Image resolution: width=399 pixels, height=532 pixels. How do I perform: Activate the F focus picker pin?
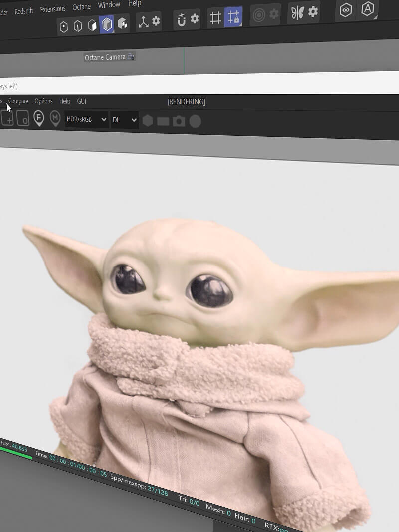click(x=39, y=119)
